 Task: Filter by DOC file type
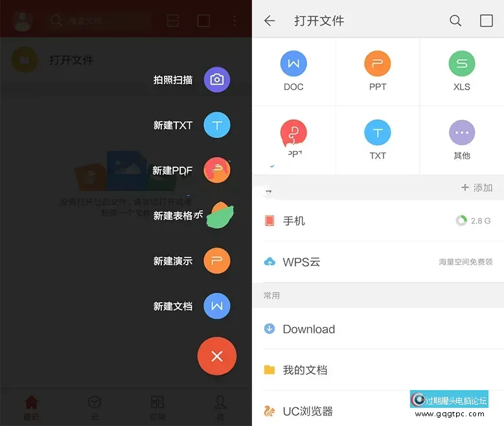pos(293,71)
